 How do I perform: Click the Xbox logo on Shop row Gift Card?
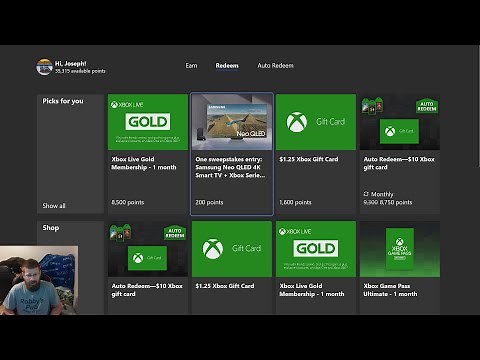coord(213,249)
